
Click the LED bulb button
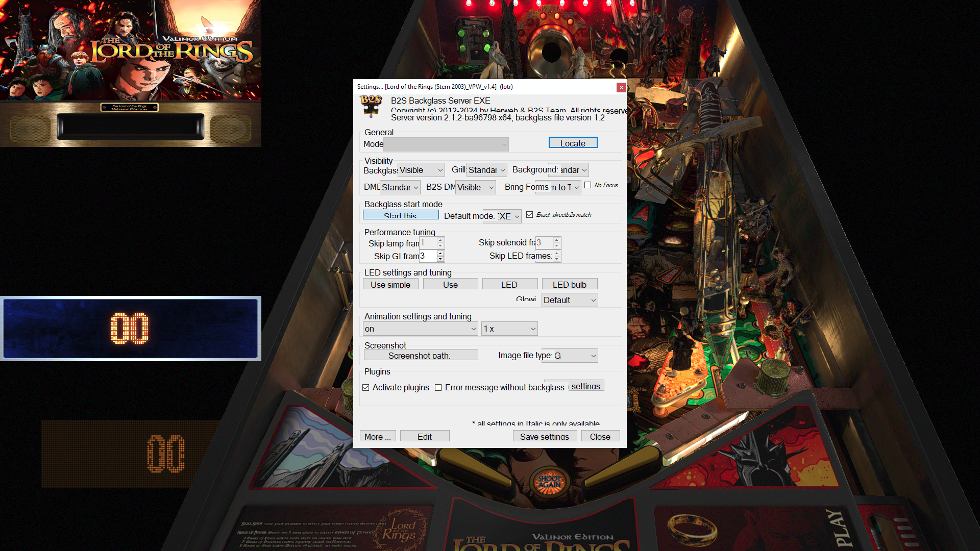pyautogui.click(x=569, y=284)
